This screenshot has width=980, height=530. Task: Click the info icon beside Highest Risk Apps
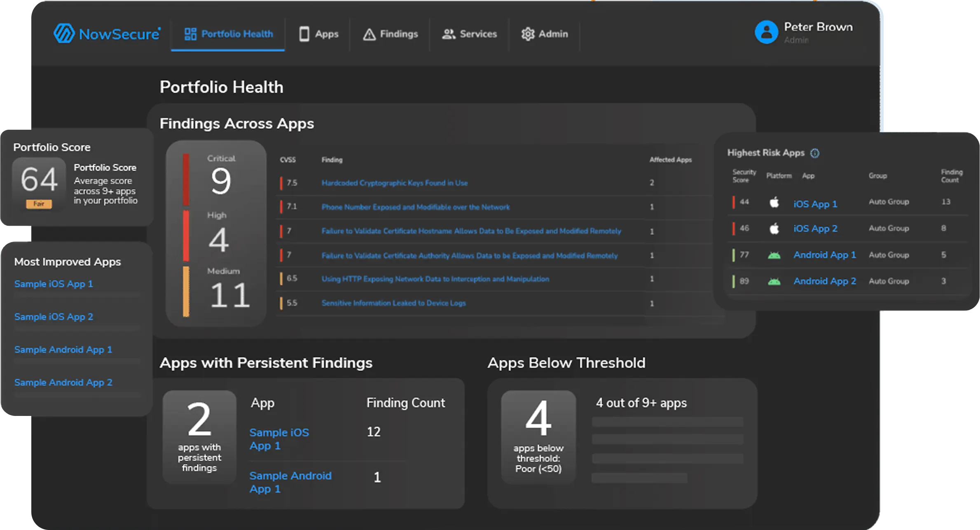(814, 153)
